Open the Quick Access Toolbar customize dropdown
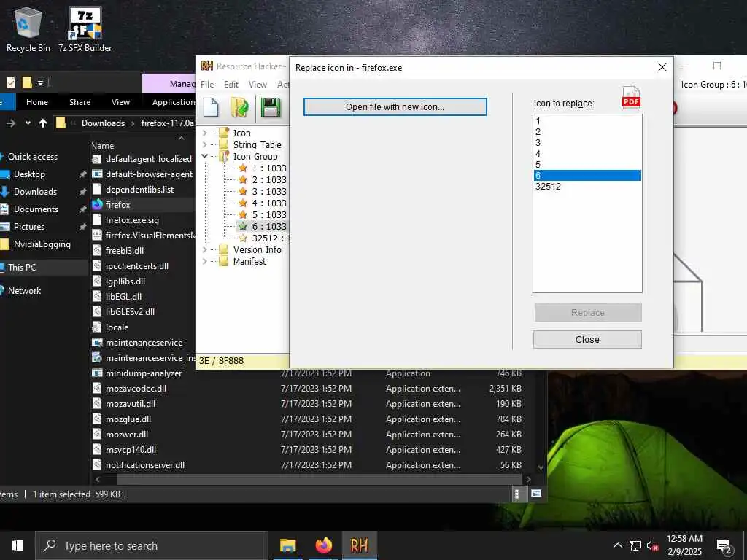The image size is (747, 560). (41, 83)
